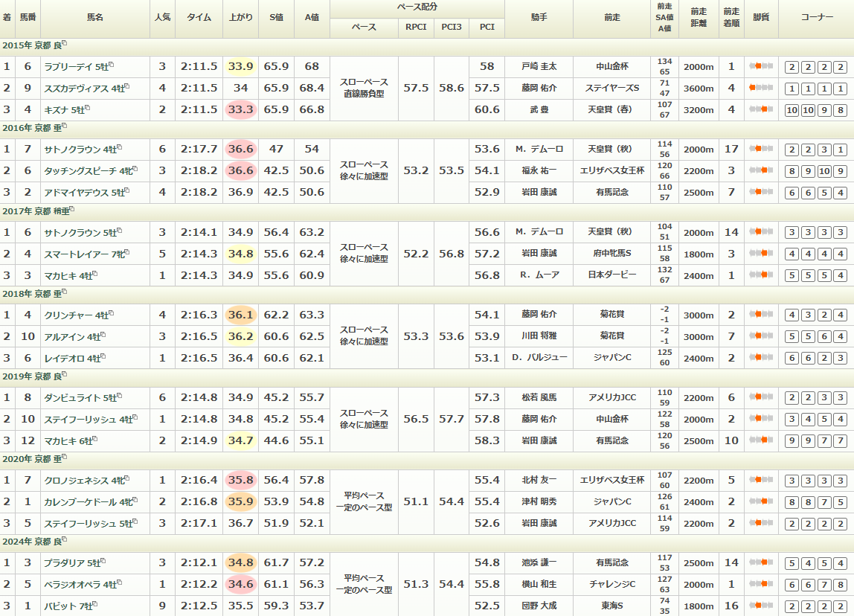This screenshot has height=616, width=854.
Task: Click the popup icon beside 2015年 京都 良
Action: 65,43
